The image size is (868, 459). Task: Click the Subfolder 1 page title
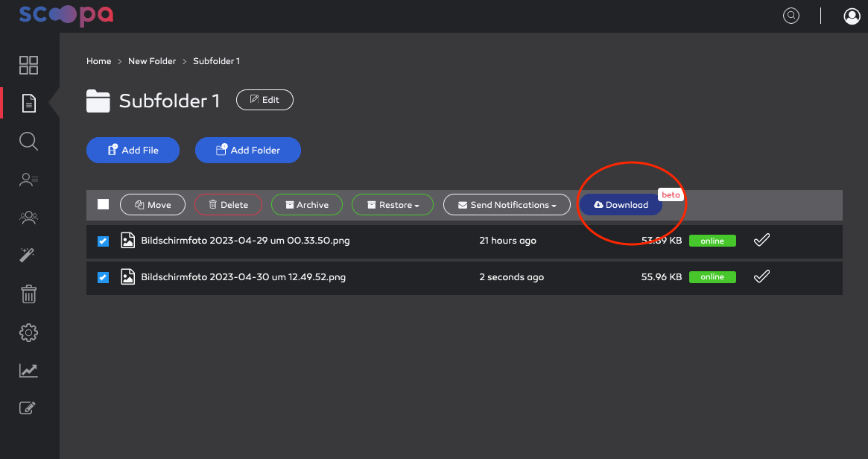pos(169,101)
